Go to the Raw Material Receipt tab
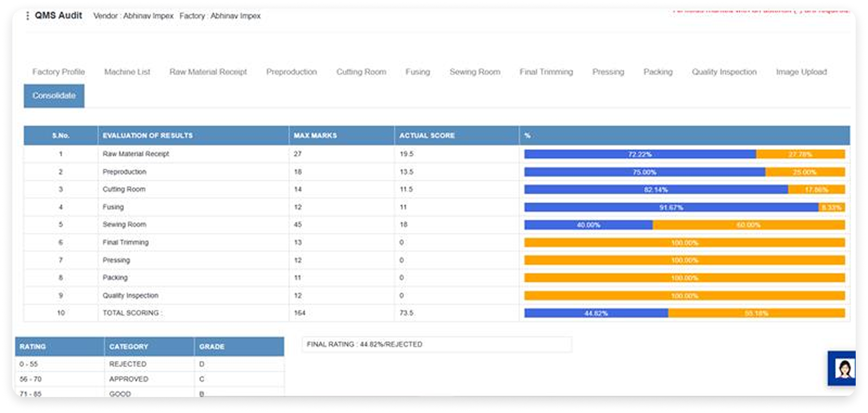The width and height of the screenshot is (868, 413). click(x=208, y=72)
